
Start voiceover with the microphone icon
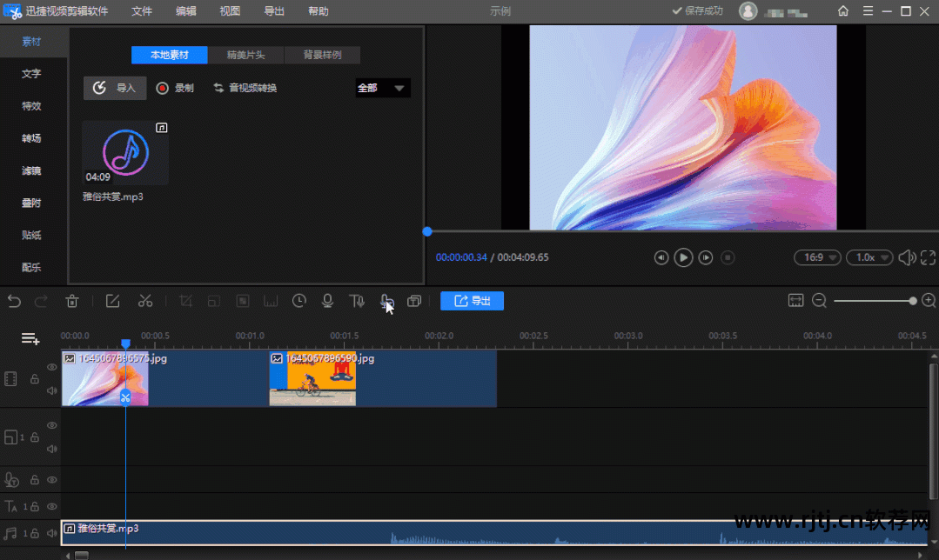[327, 301]
